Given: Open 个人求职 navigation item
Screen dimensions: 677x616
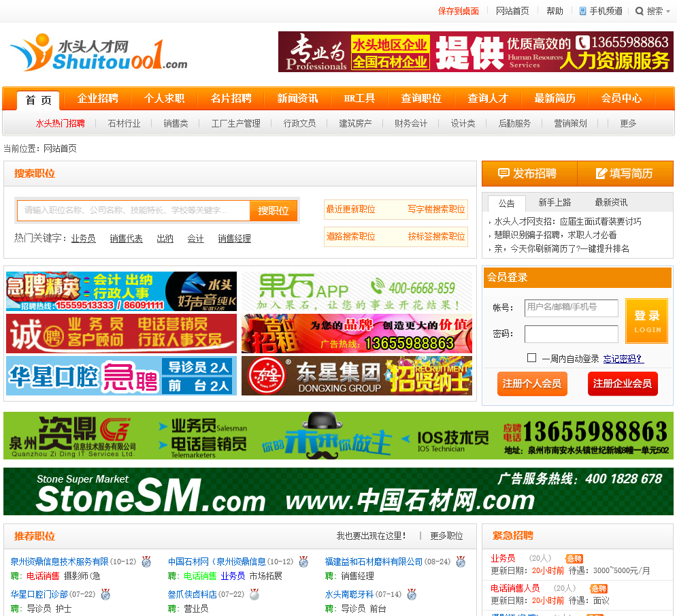Looking at the screenshot, I should 164,99.
